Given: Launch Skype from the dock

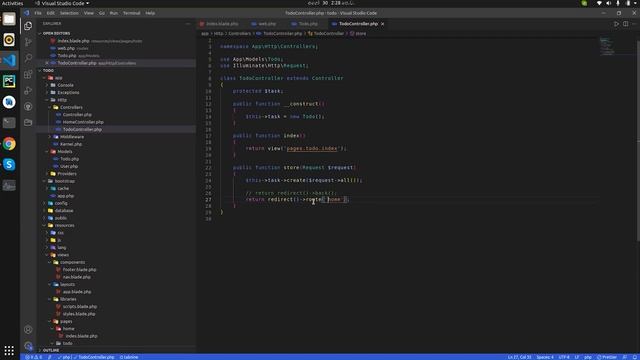Looking at the screenshot, I should tap(9, 164).
